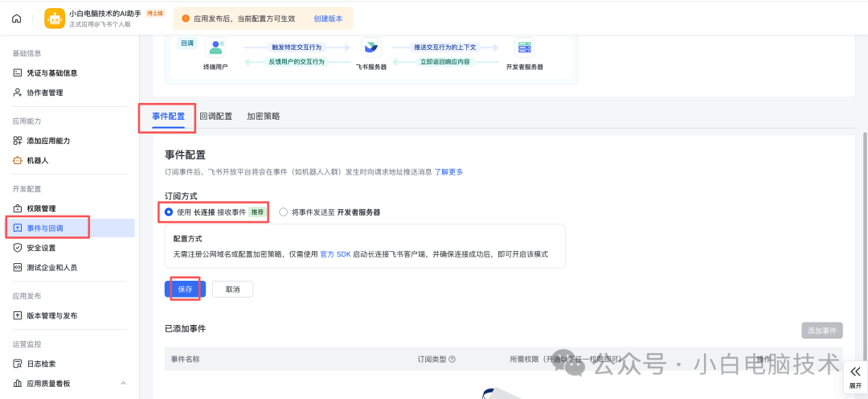Click the 官方 SDK link

(335, 254)
